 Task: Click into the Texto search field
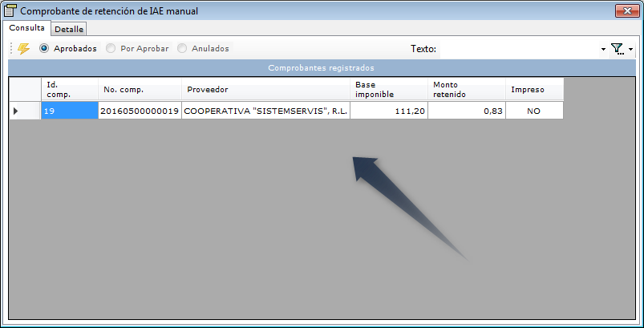[518, 49]
